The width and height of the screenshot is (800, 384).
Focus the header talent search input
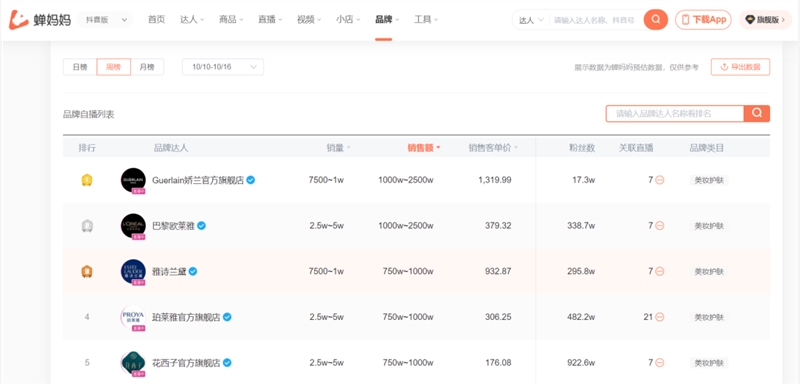(595, 20)
